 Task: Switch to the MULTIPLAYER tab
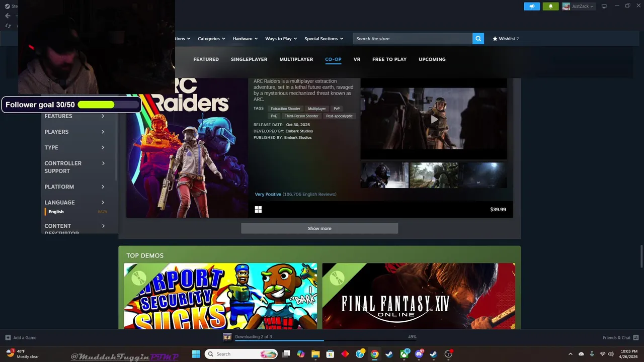click(296, 59)
